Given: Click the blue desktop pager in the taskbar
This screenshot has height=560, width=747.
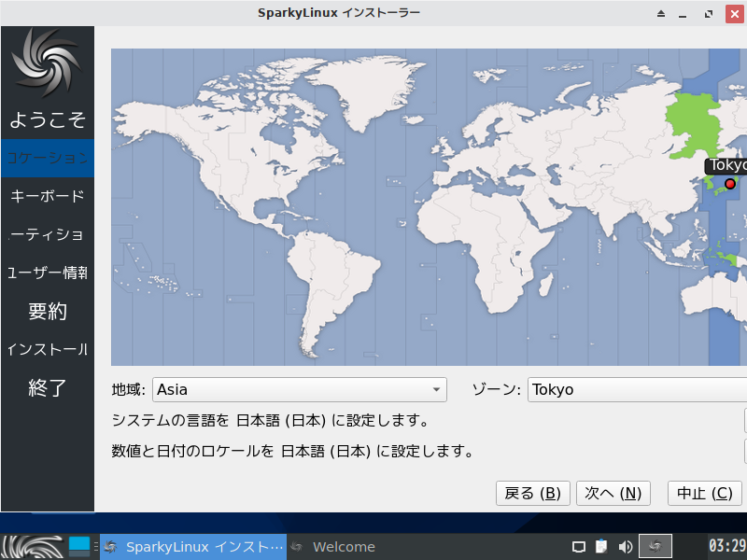Looking at the screenshot, I should tap(79, 546).
